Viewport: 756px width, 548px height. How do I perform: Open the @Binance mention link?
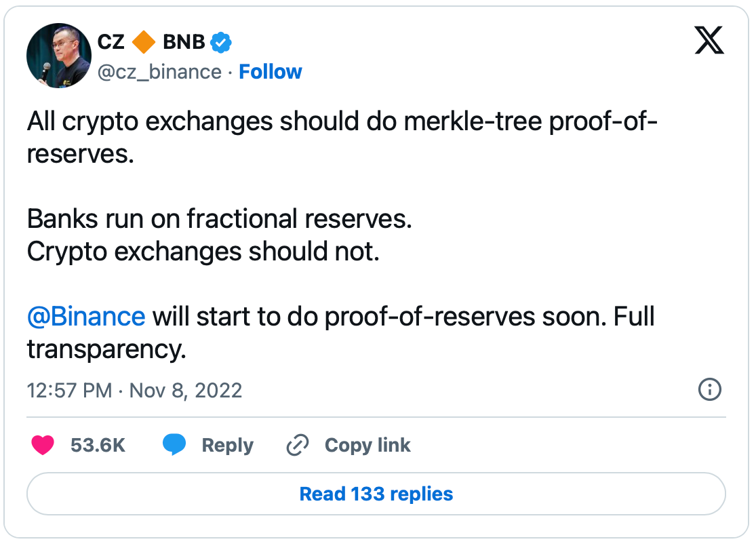pos(86,317)
